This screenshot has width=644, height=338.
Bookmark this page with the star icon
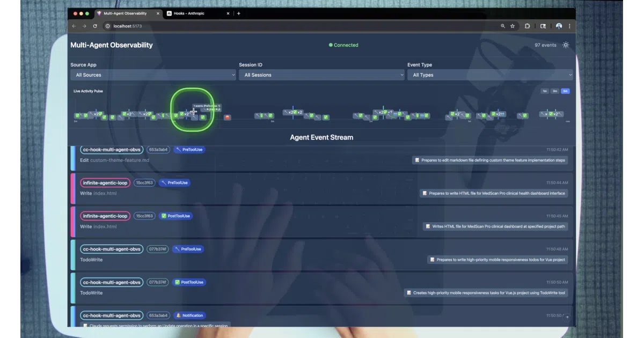(x=513, y=26)
